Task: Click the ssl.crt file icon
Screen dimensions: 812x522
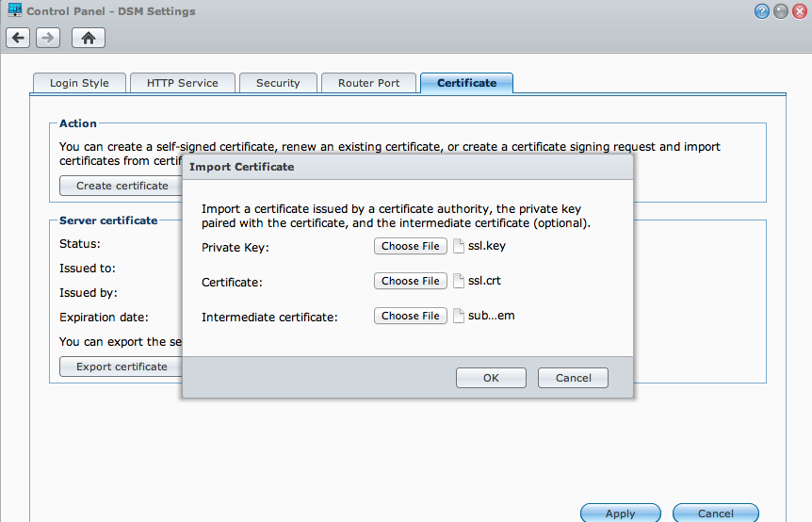Action: pos(459,281)
